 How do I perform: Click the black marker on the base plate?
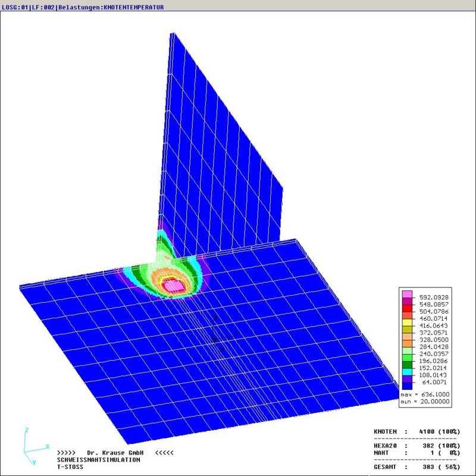[x=214, y=340]
